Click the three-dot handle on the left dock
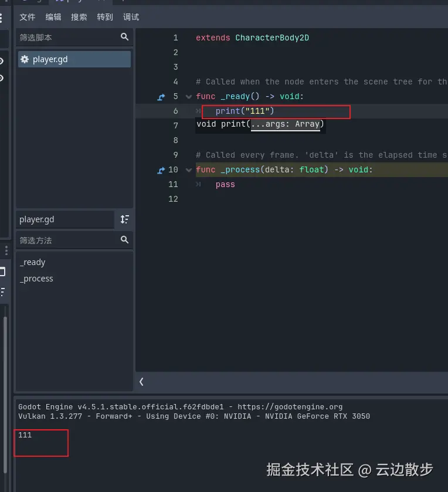 click(6, 250)
